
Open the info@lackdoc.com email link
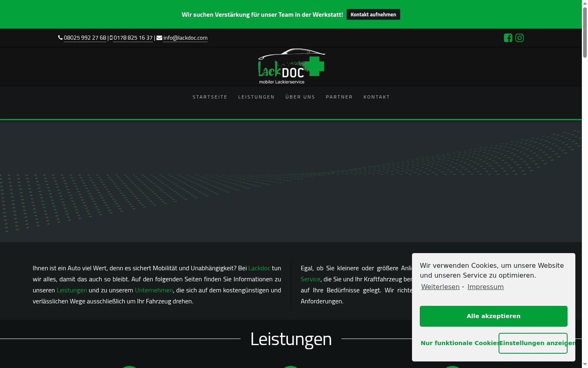(x=185, y=38)
